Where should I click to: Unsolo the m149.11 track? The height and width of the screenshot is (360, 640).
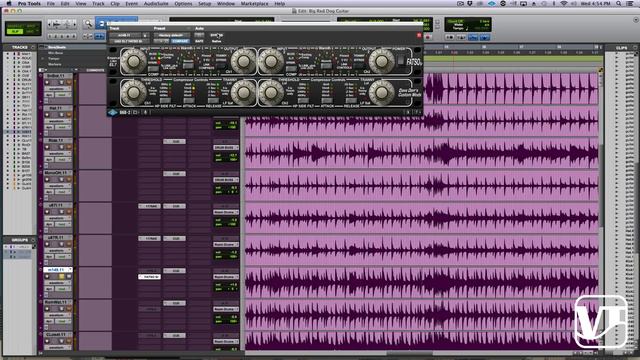(x=62, y=276)
